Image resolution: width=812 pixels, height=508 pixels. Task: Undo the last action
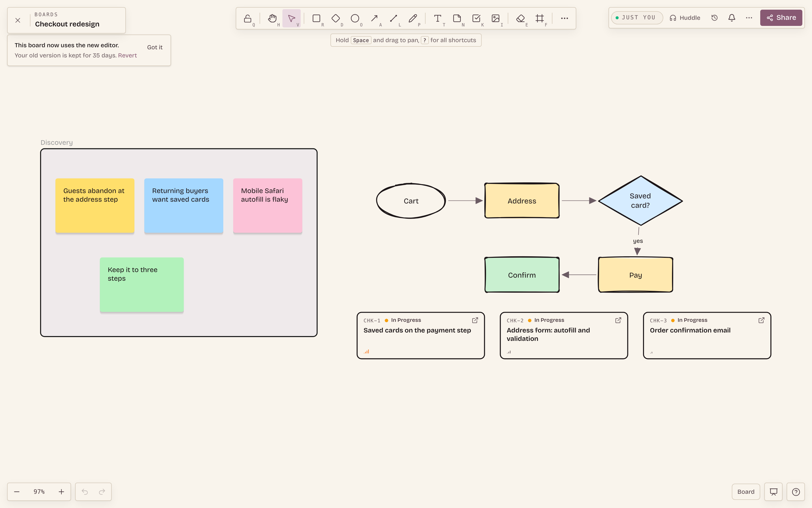84,491
